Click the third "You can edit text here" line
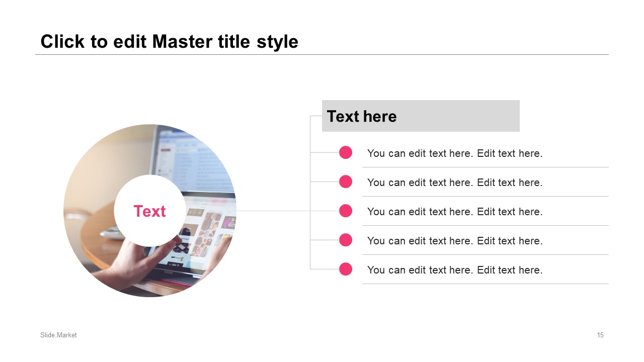 455,212
